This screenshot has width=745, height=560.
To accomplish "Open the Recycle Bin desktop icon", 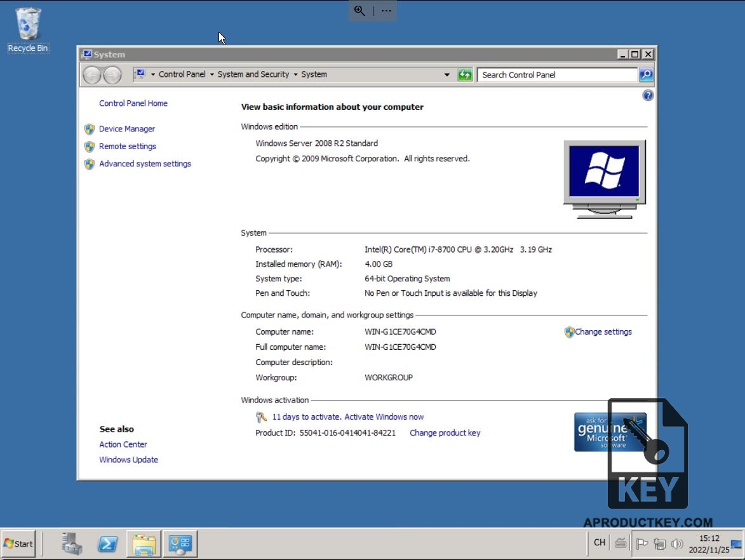I will (x=27, y=29).
